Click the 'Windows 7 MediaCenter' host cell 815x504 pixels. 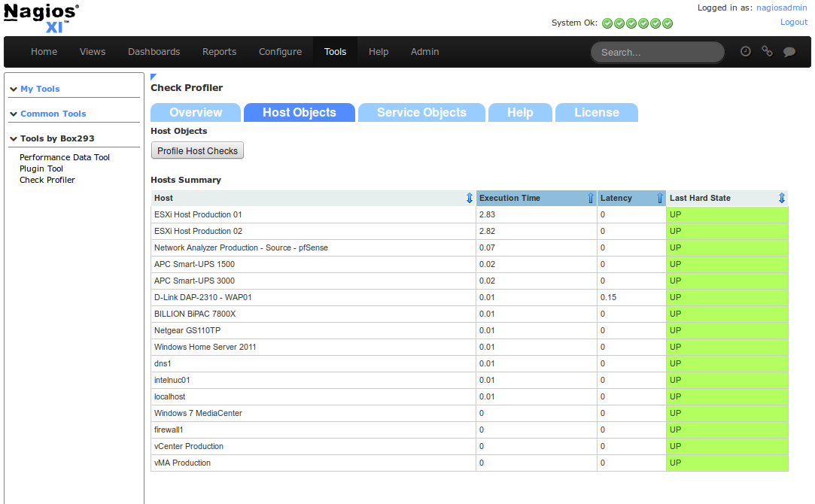(x=313, y=414)
